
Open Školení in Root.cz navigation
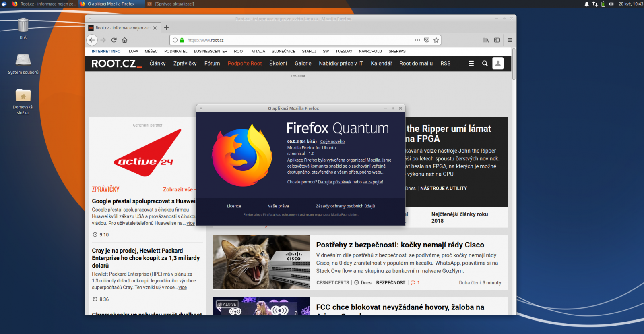pos(278,64)
